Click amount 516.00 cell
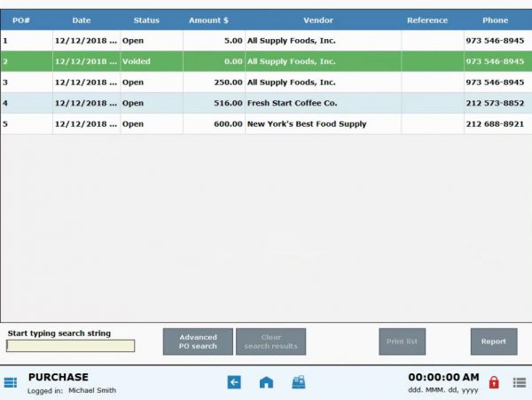 pyautogui.click(x=214, y=103)
